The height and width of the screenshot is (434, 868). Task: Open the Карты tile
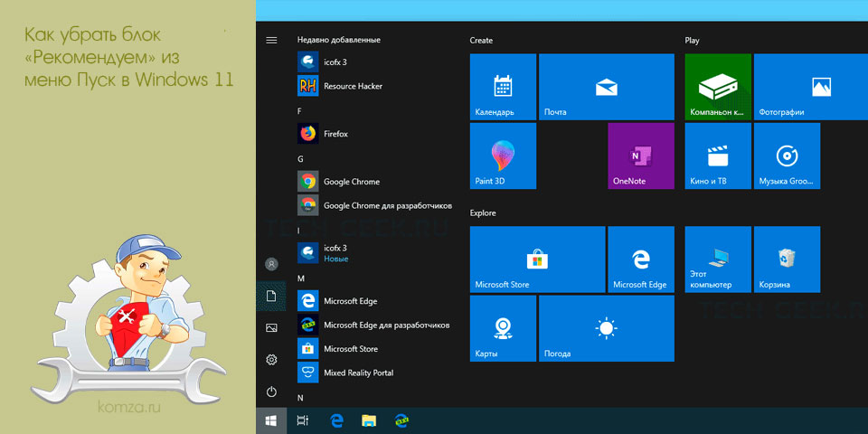coord(504,328)
